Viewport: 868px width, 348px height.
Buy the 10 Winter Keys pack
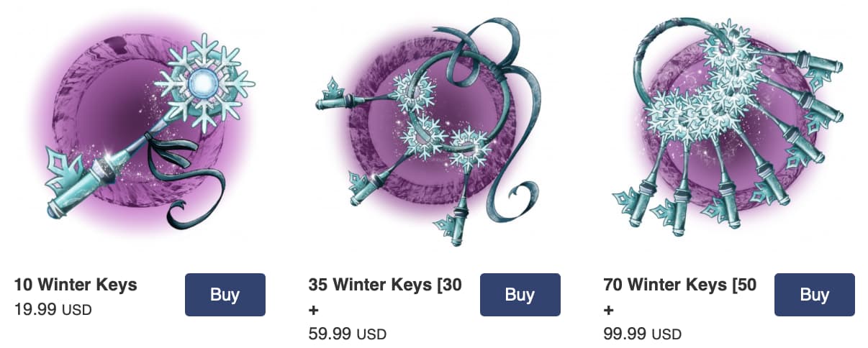[x=225, y=295]
